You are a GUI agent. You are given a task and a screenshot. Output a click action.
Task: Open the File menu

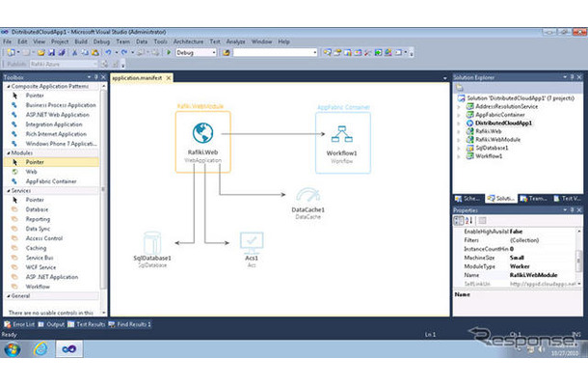point(7,41)
